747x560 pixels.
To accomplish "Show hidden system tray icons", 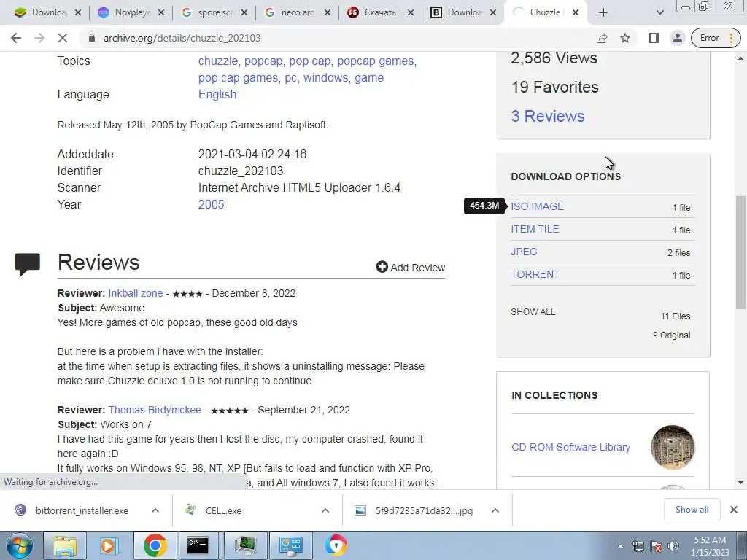I will (620, 547).
